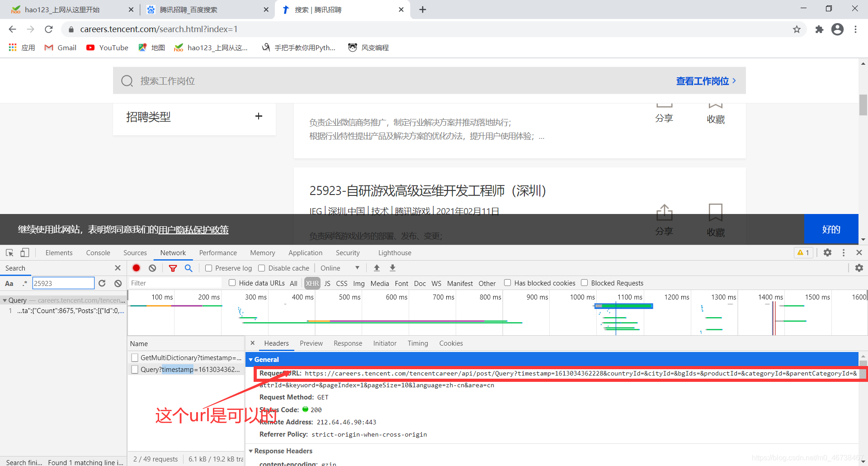Go back to the previous page
The width and height of the screenshot is (868, 466).
click(12, 29)
